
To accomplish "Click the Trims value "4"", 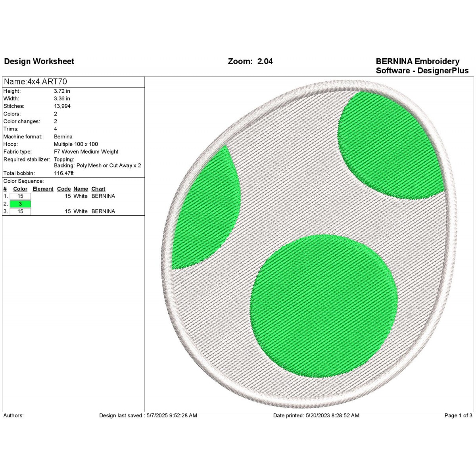I will (56, 129).
